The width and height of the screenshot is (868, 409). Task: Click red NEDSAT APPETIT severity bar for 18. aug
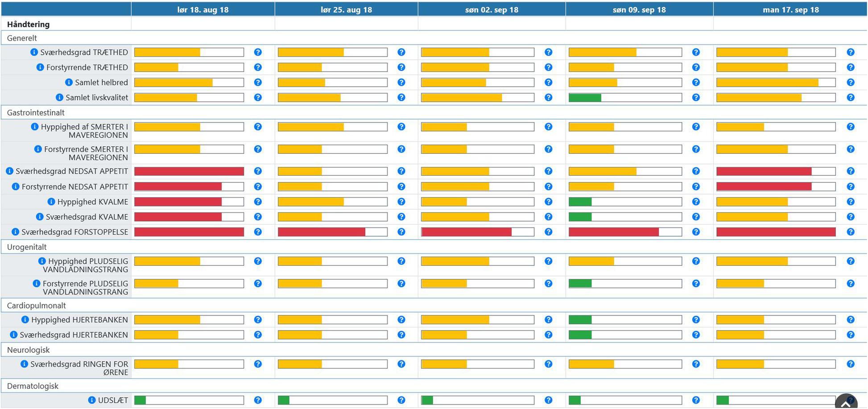tap(189, 171)
